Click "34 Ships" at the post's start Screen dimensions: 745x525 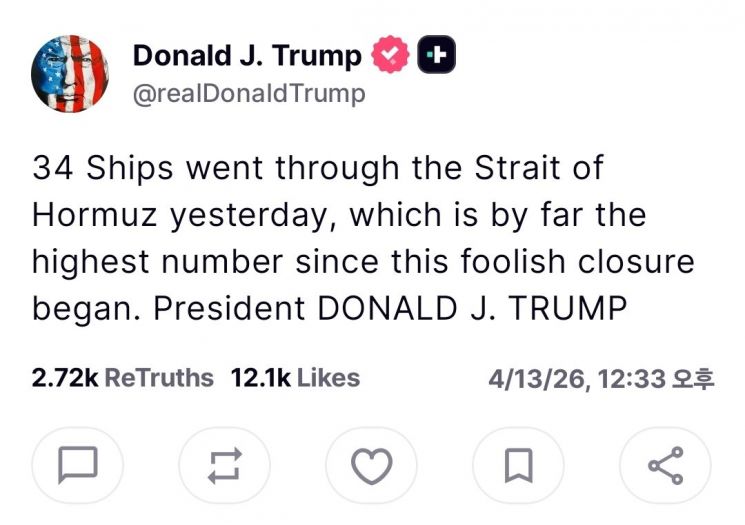point(91,167)
